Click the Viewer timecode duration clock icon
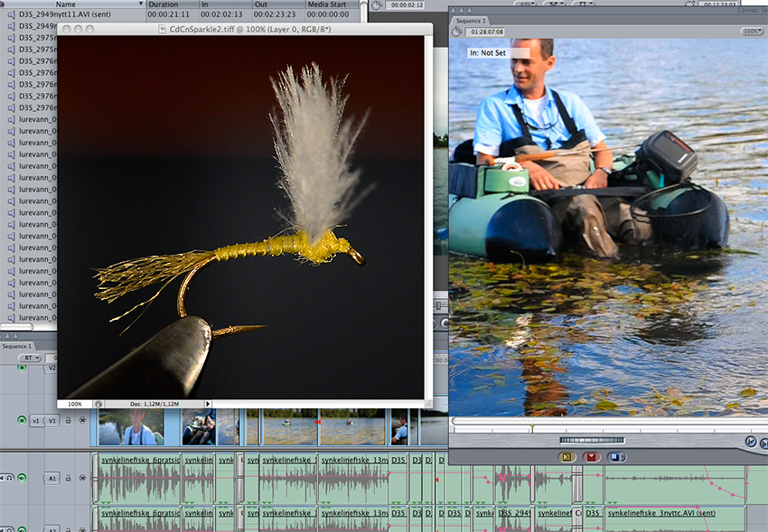Screen dimensions: 768x532 (x=376, y=5)
